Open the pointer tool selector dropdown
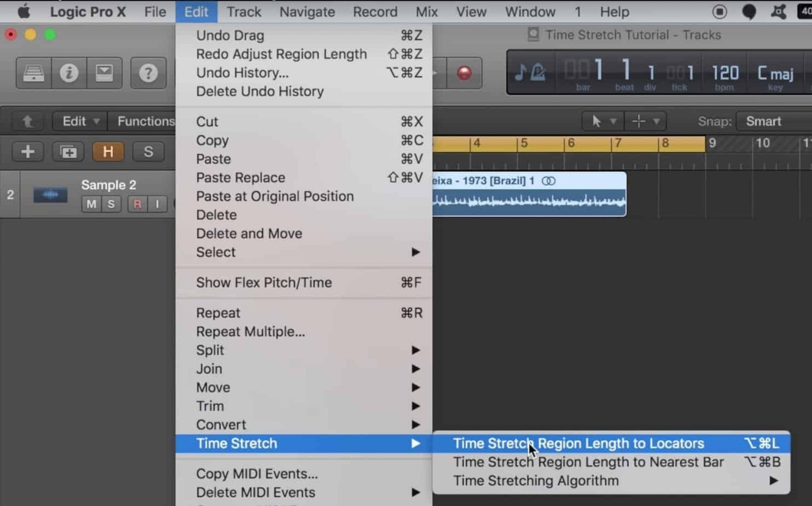The width and height of the screenshot is (812, 506). [603, 121]
